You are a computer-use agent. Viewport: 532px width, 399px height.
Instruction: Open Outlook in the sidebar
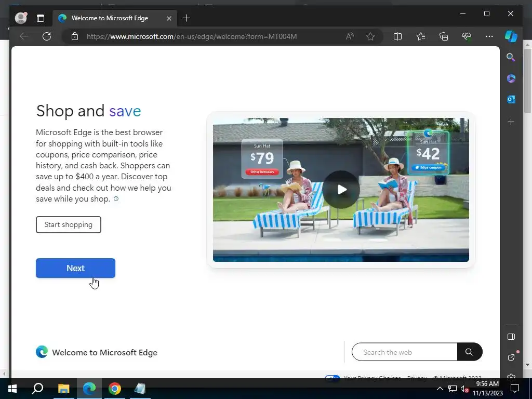511,99
